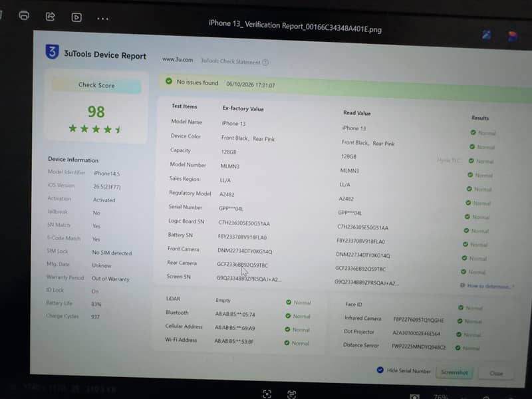Click the iOS Version value 26.5(23F77)

coord(106,187)
